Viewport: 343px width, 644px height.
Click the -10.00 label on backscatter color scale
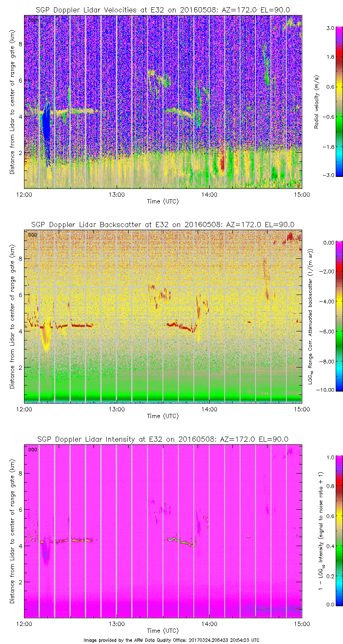(327, 389)
